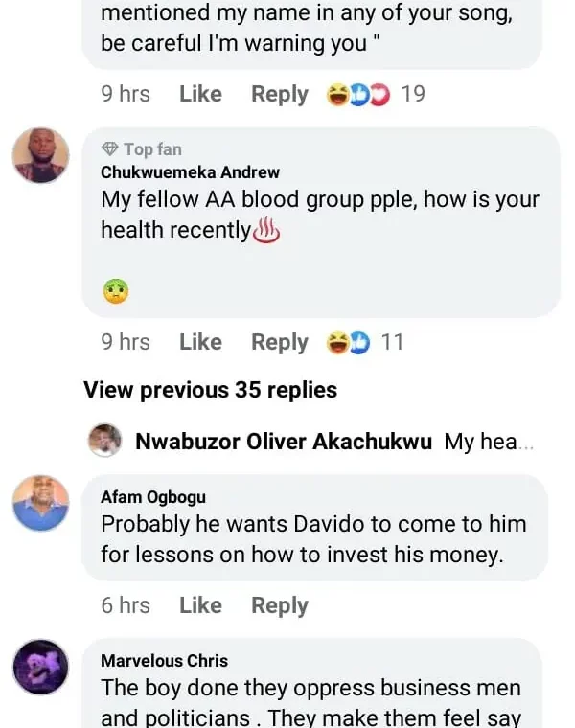The image size is (575, 728).
Task: Open Chukwuemeka Andrew's profile name link
Action: tap(190, 172)
